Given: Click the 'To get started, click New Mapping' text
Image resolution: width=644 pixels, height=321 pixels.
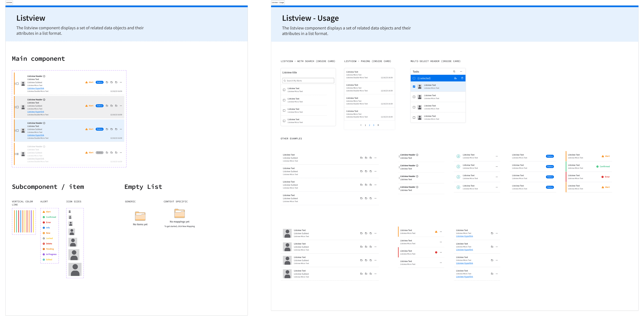Looking at the screenshot, I should tap(180, 227).
